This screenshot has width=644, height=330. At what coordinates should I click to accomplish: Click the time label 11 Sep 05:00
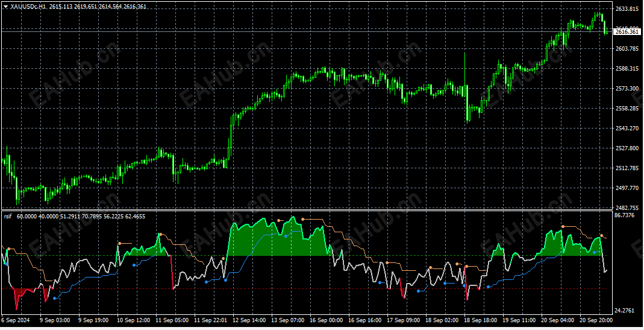172,320
